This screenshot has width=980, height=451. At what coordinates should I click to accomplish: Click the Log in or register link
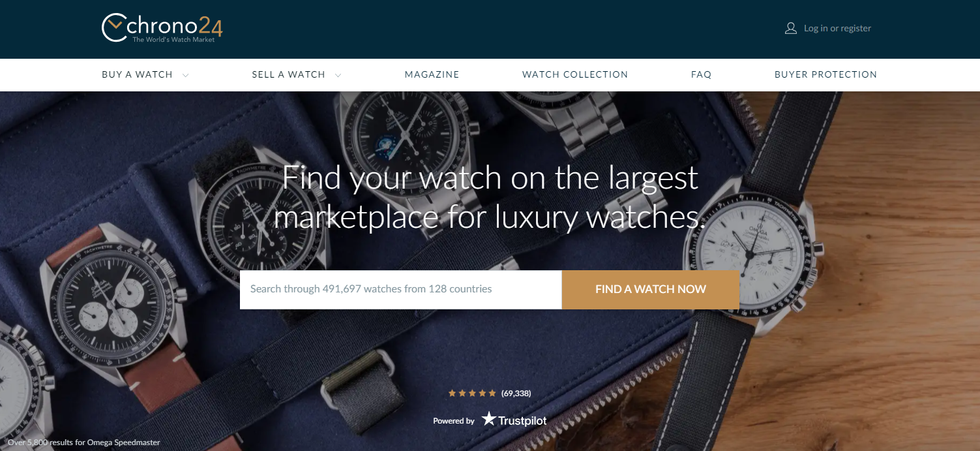[837, 28]
